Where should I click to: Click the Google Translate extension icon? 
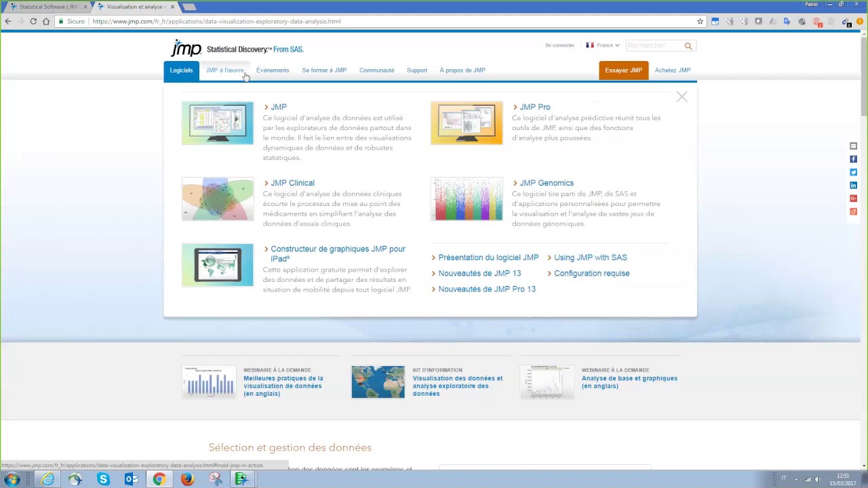787,21
